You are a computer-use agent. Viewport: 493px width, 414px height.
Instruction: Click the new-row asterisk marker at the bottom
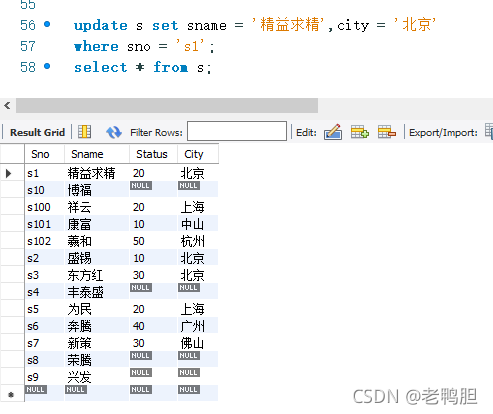[x=11, y=395]
